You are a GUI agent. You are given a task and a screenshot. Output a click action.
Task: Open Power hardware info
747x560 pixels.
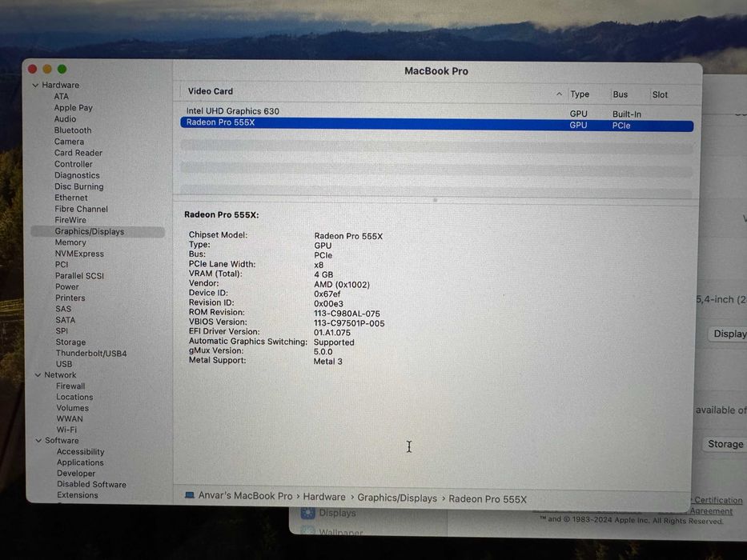coord(67,287)
